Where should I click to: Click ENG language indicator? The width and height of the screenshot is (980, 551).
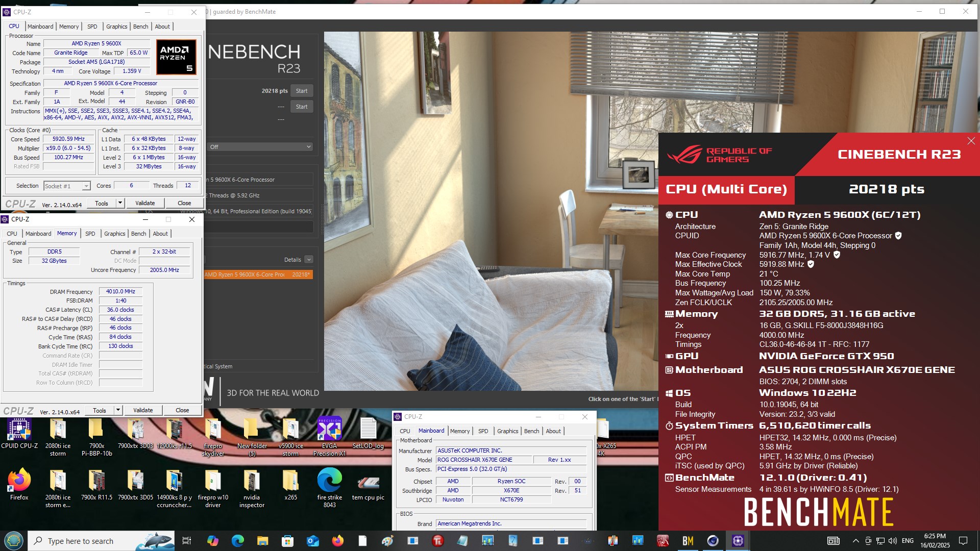908,541
